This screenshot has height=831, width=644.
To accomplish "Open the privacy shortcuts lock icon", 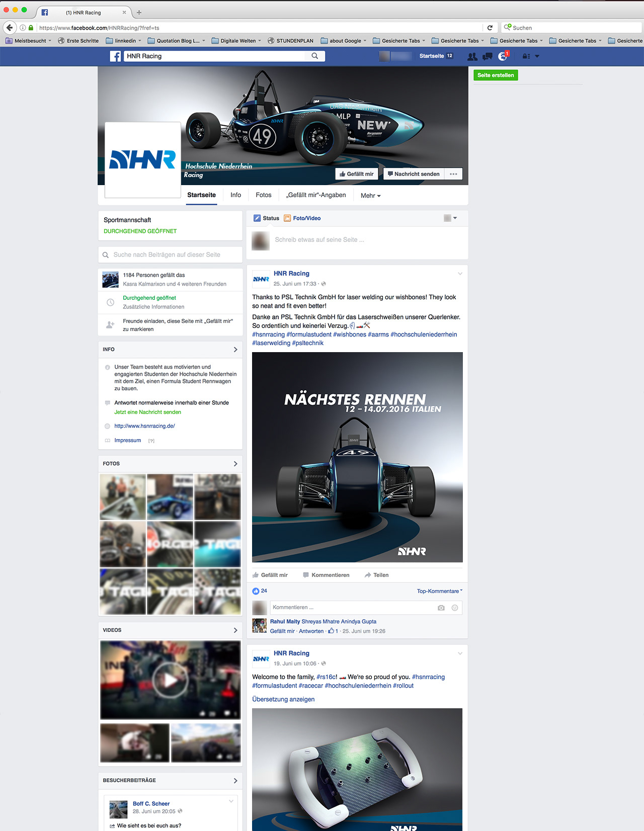I will [x=526, y=56].
